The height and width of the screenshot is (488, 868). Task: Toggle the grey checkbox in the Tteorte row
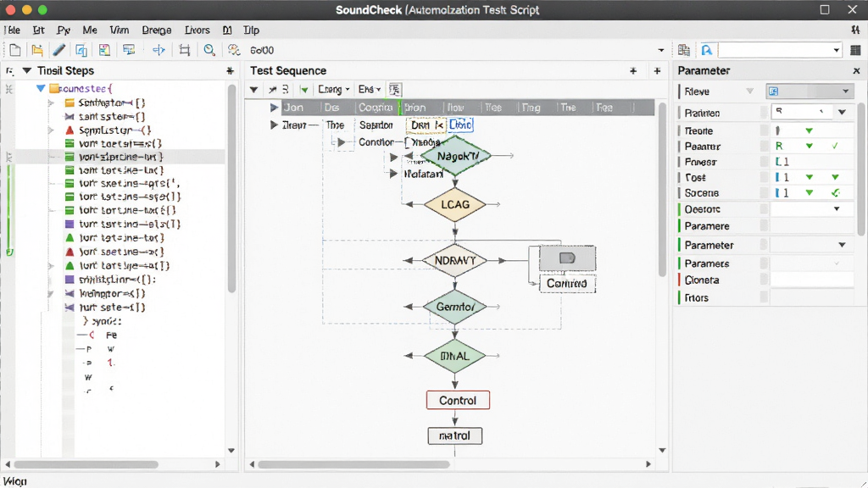click(764, 130)
